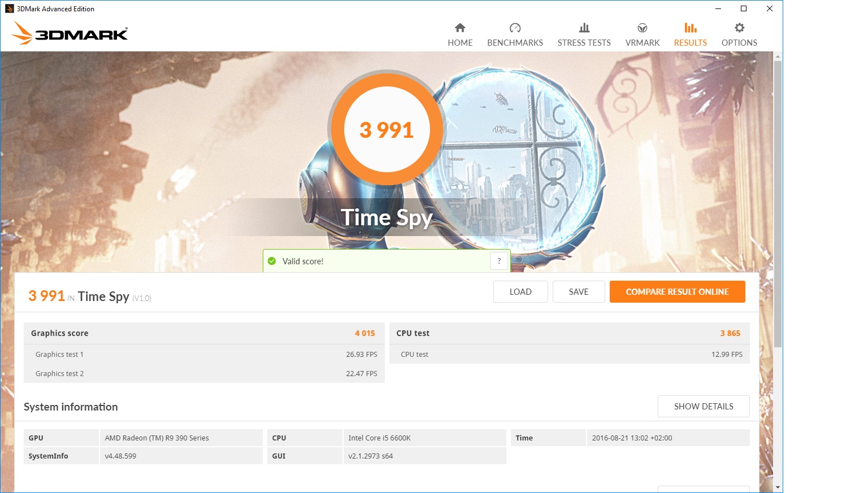Click the 12.99 FPS value
Image resolution: width=868 pixels, height=493 pixels.
click(727, 355)
